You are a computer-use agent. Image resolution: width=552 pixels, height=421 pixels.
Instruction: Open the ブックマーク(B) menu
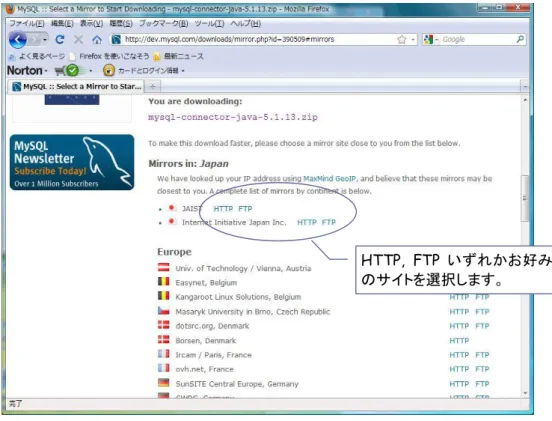[163, 23]
